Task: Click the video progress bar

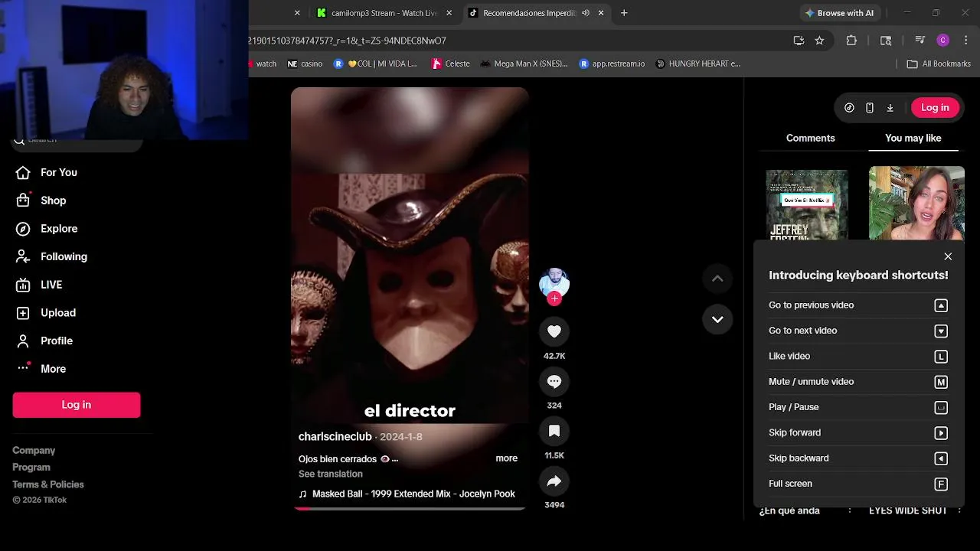Action: [x=410, y=508]
